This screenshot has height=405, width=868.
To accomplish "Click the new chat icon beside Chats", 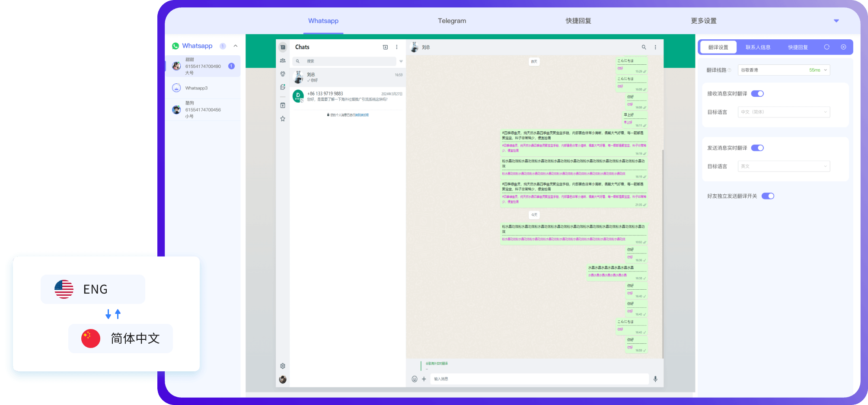I will pos(385,47).
